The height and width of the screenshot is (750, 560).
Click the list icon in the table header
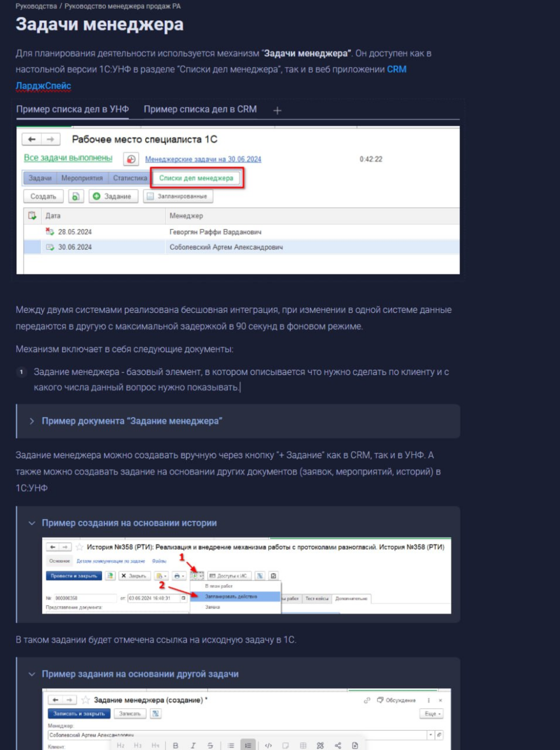[x=32, y=216]
